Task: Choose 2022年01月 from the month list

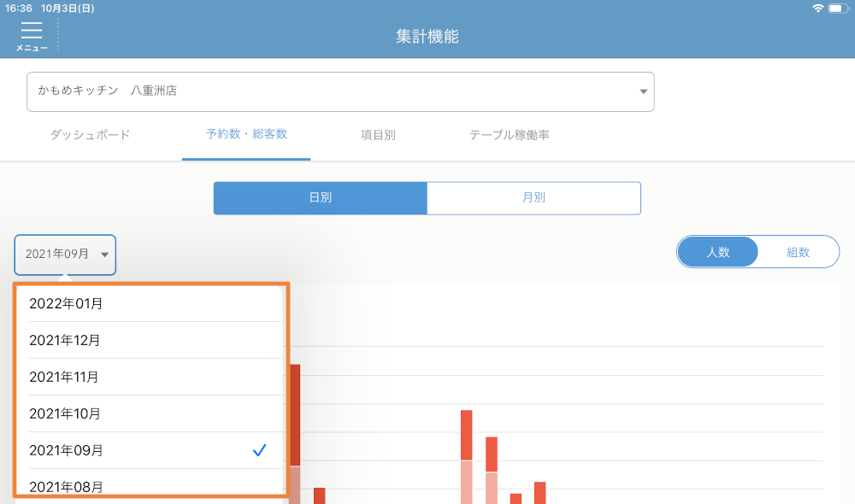Action: pos(150,303)
